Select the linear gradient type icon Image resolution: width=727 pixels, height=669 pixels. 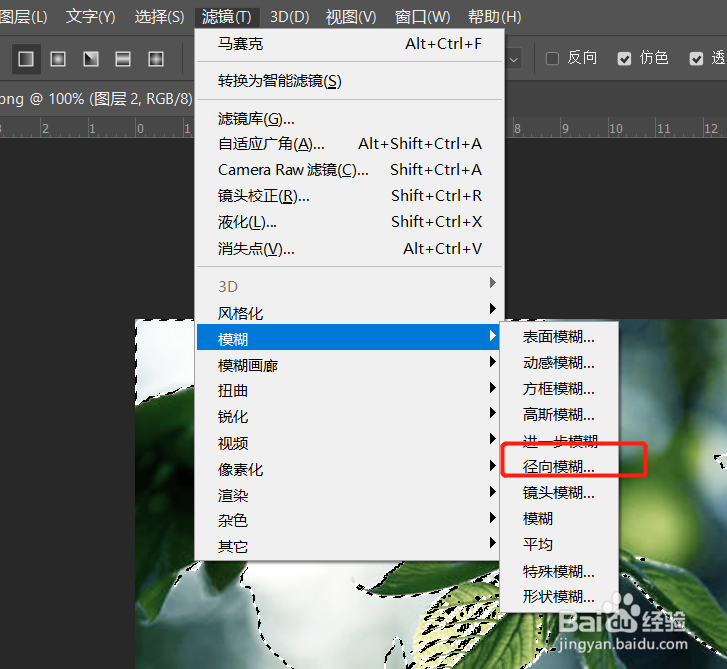click(x=26, y=59)
